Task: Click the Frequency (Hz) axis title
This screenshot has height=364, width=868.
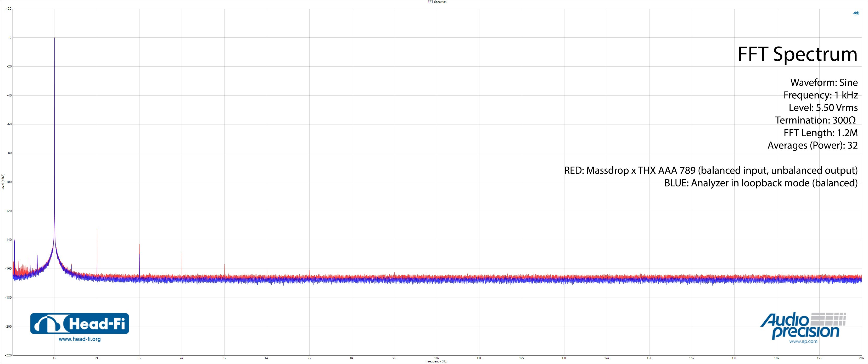Action: [437, 361]
